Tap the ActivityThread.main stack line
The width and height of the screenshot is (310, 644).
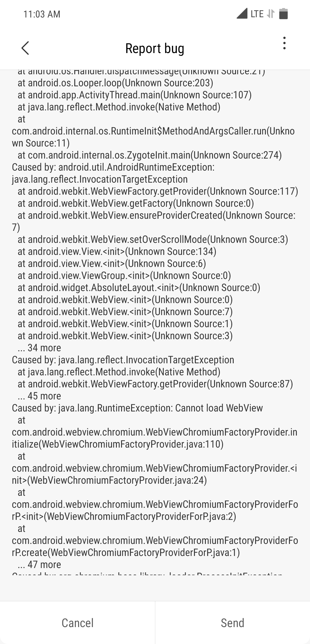(x=135, y=95)
